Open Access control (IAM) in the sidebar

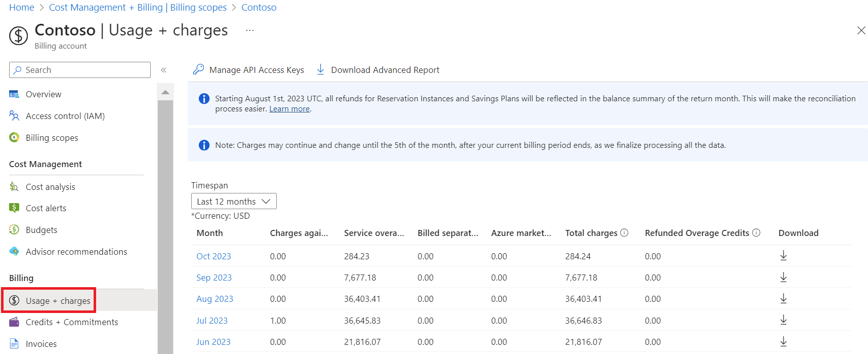pyautogui.click(x=65, y=116)
